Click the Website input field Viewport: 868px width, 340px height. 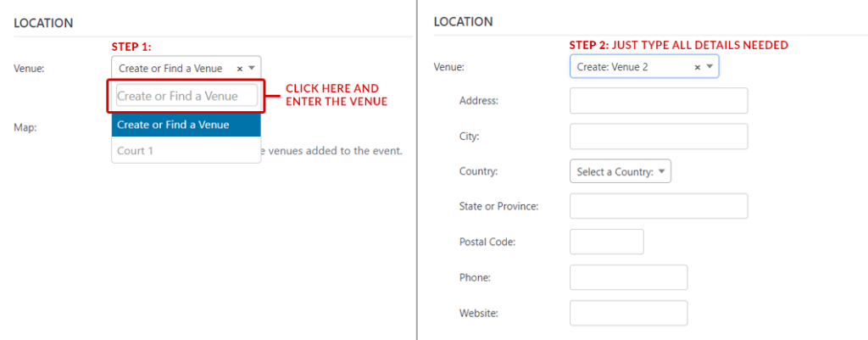628,313
